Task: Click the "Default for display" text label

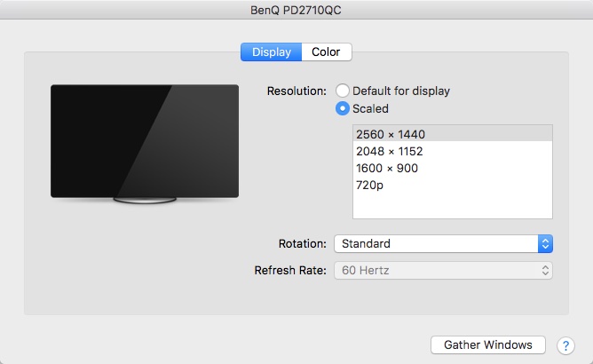Action: 401,91
